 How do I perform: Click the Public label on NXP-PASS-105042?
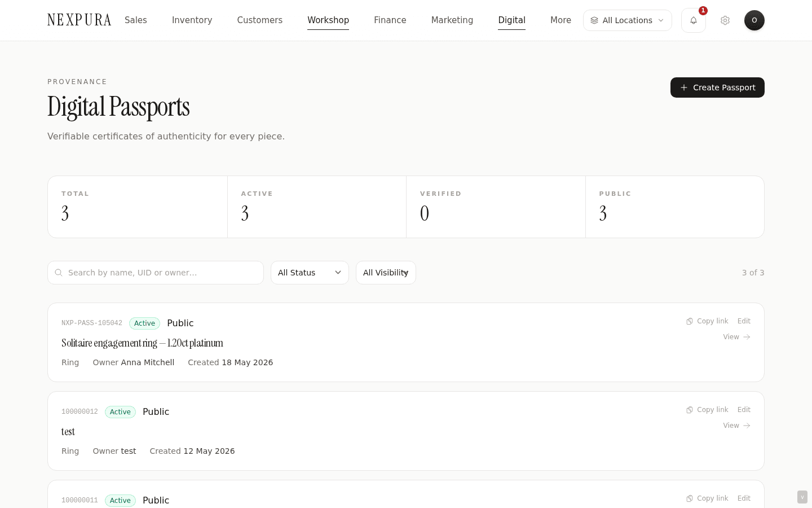pyautogui.click(x=180, y=323)
